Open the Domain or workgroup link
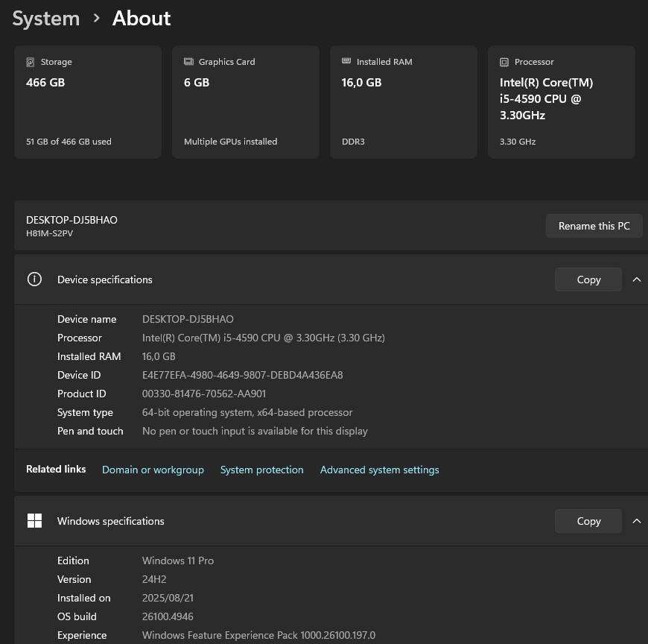 pyautogui.click(x=153, y=470)
